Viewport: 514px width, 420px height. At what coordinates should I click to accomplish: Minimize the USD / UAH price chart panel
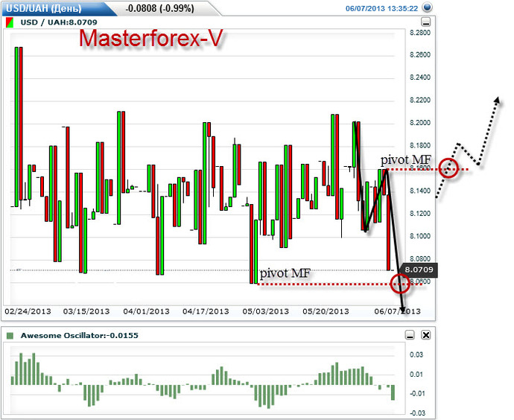(425, 22)
